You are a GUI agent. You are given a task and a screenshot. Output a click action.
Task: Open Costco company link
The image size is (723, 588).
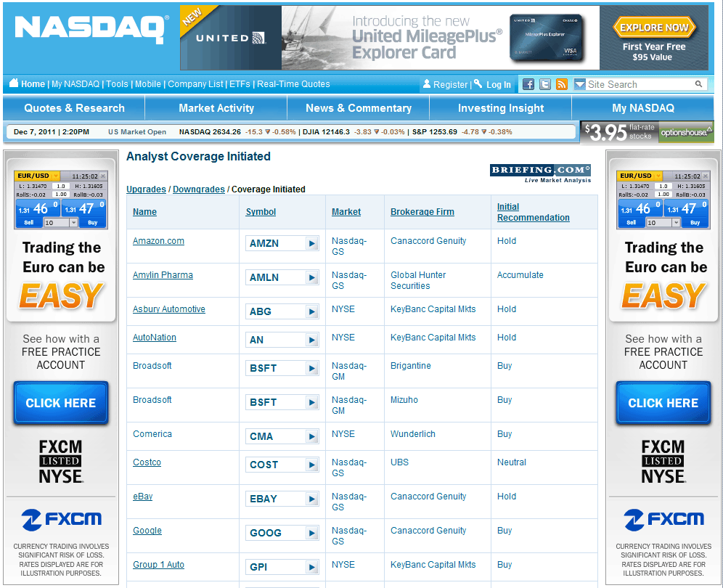[x=147, y=462]
